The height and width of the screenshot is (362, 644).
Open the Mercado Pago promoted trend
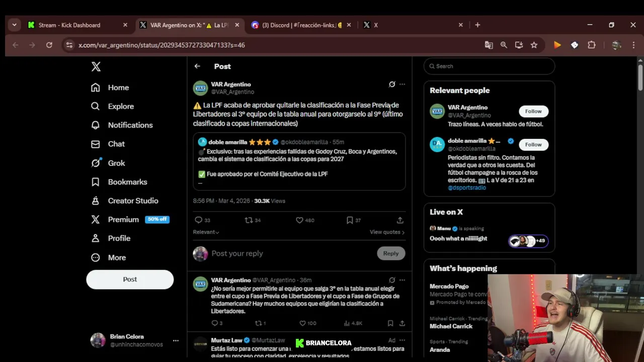coord(457,294)
